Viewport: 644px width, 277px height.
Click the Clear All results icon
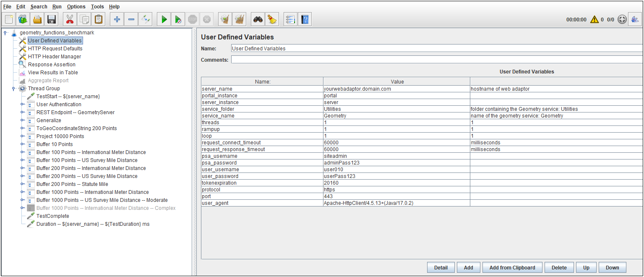(x=240, y=19)
